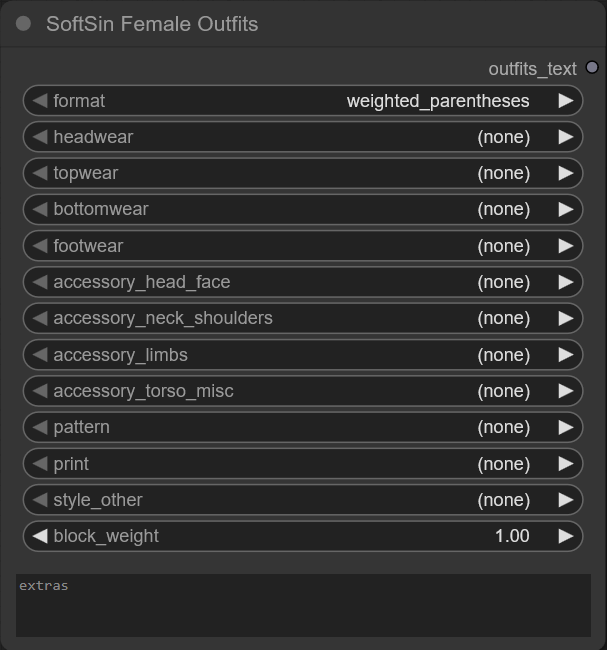Click the node collapse dot in title bar
The height and width of the screenshot is (650, 607).
24,24
